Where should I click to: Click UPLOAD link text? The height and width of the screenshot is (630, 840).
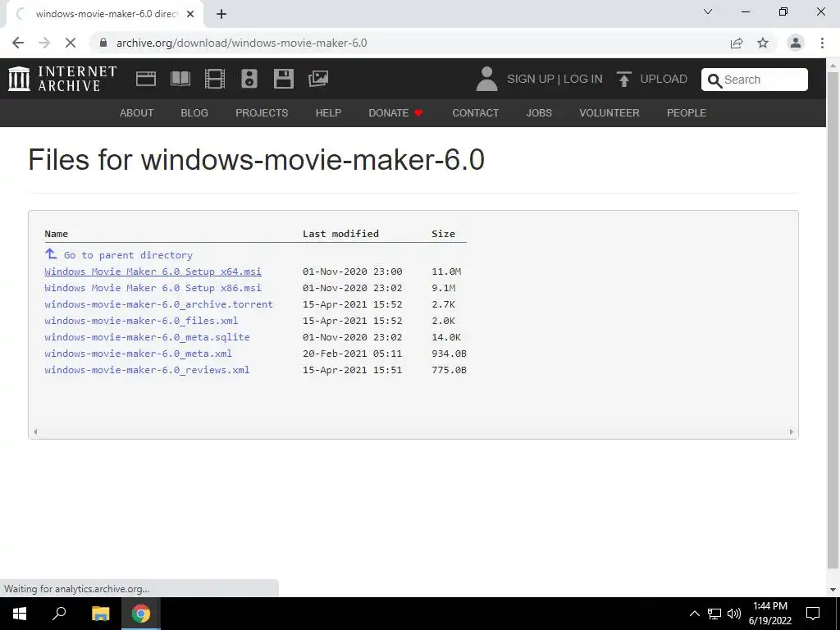(664, 79)
